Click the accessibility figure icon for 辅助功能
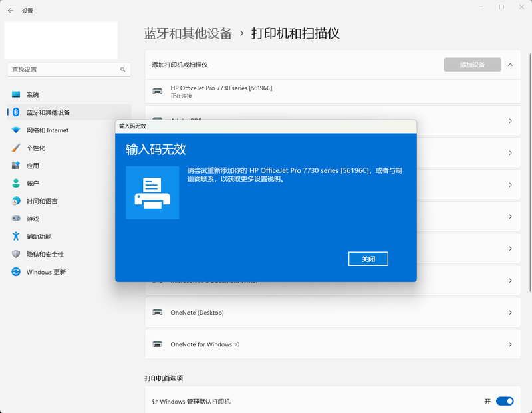Screen dimensions: 532x413 click(x=16, y=237)
